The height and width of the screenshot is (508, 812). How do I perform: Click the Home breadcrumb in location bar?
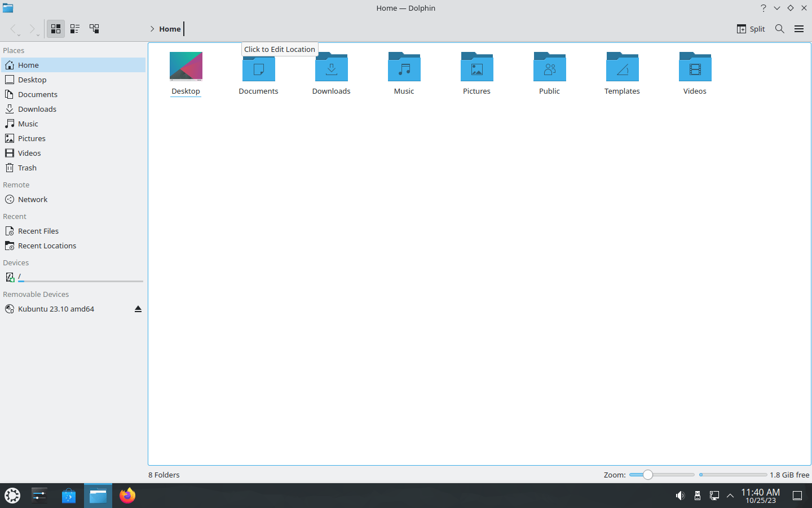tap(170, 29)
